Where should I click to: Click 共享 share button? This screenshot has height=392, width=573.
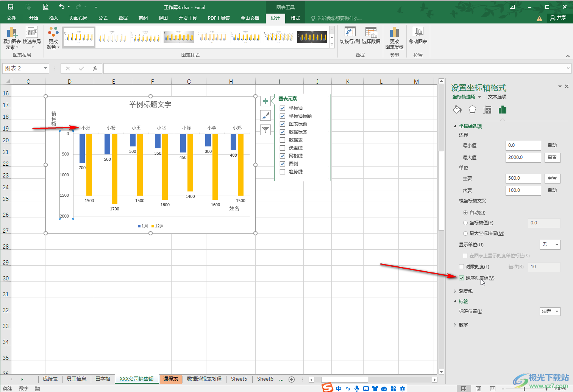[x=558, y=18]
